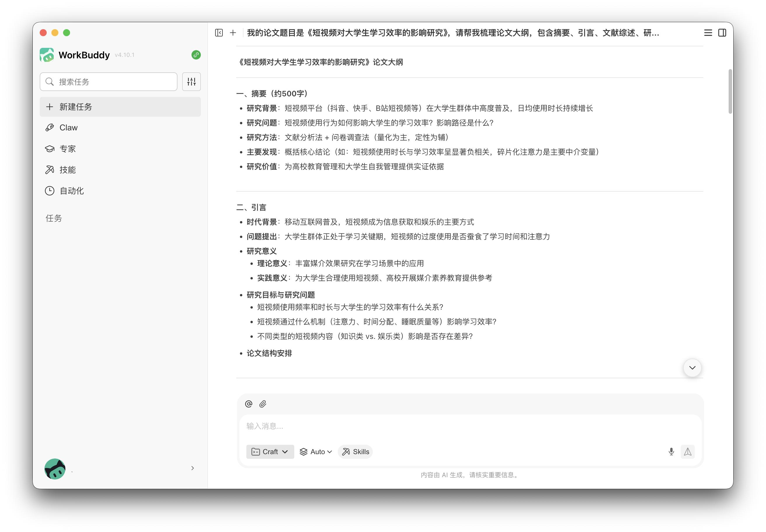This screenshot has height=532, width=766.
Task: Click the 新建任务 button
Action: 120,107
